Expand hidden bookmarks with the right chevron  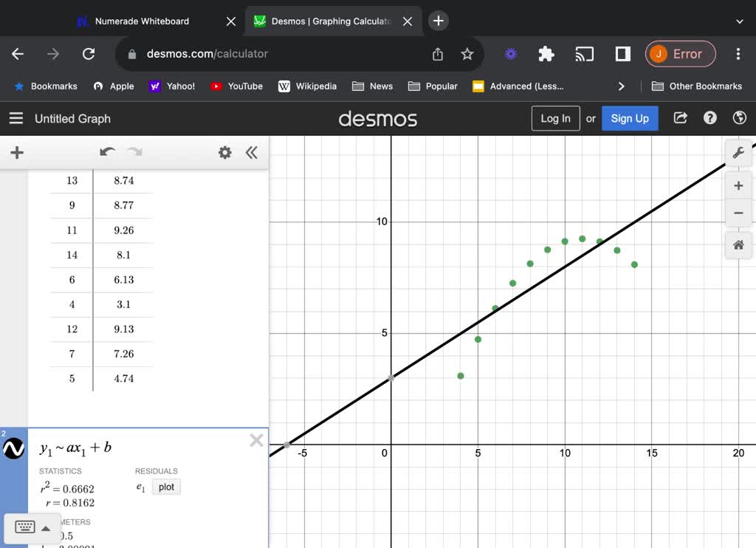[x=621, y=86]
